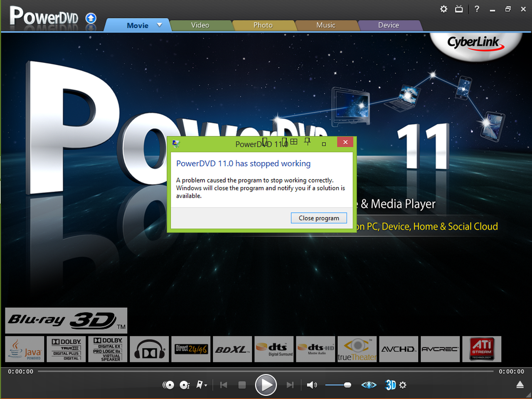
Task: Click the AVCREC badge
Action: [x=440, y=349]
